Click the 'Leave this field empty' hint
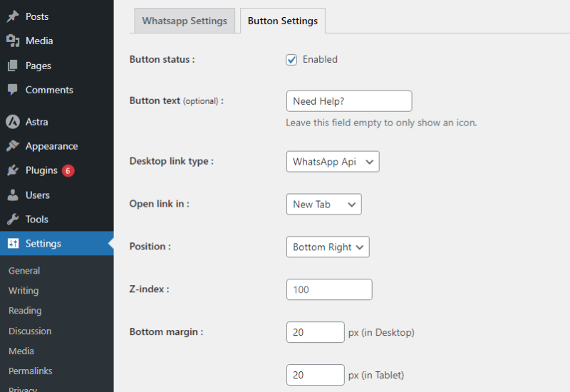 click(x=381, y=123)
